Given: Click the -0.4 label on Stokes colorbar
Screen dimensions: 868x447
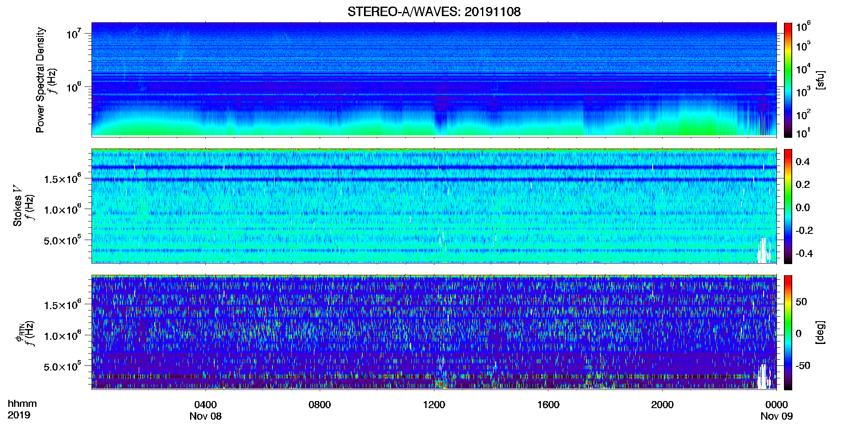Looking at the screenshot, I should click(x=804, y=253).
